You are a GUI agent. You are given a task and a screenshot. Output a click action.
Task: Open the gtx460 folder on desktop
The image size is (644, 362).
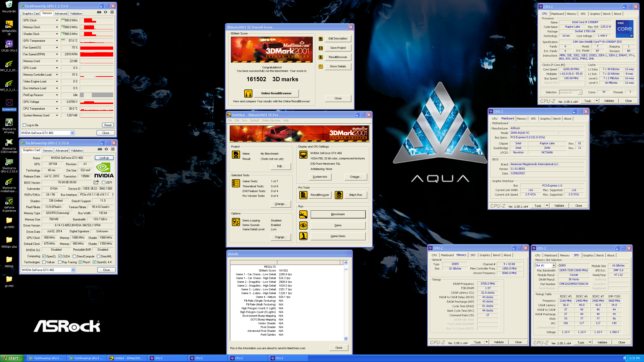pos(9,281)
